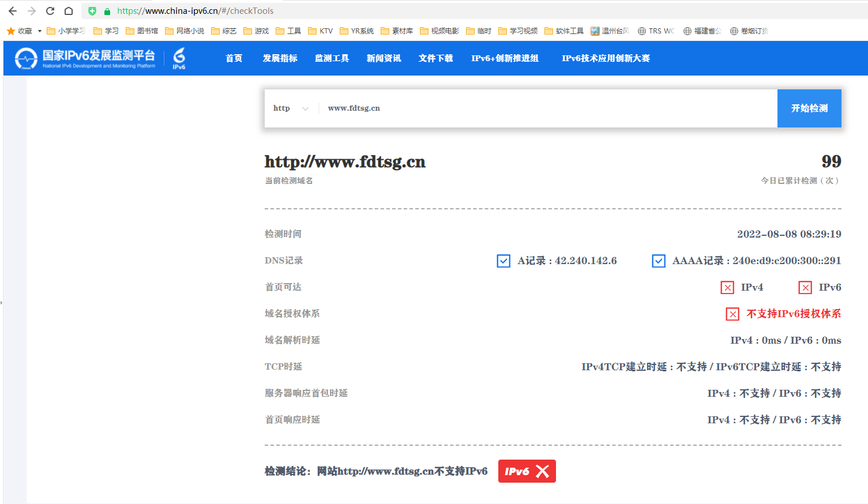The height and width of the screenshot is (504, 868).
Task: Click the IPv4 reachability status box
Action: pyautogui.click(x=727, y=288)
